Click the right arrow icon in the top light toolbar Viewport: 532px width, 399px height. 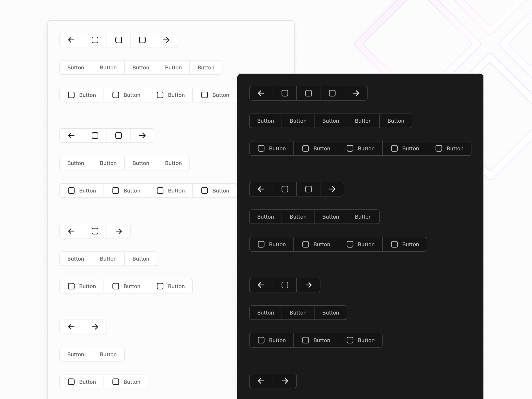click(166, 40)
